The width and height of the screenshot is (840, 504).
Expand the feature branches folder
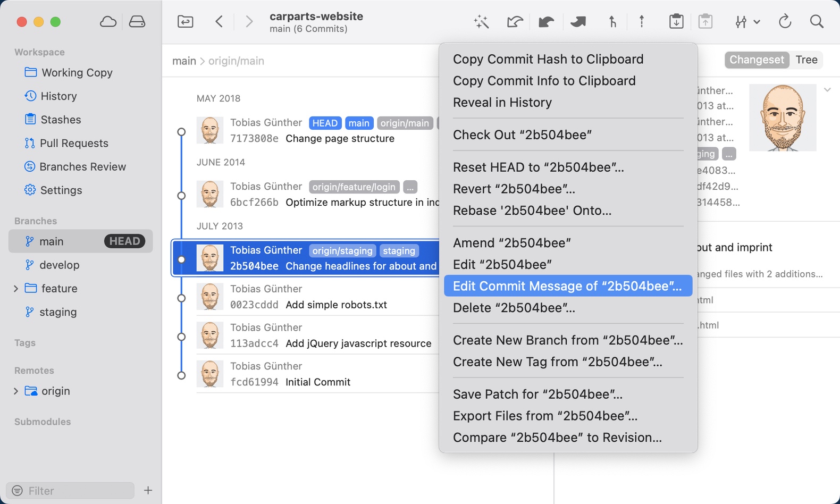16,289
